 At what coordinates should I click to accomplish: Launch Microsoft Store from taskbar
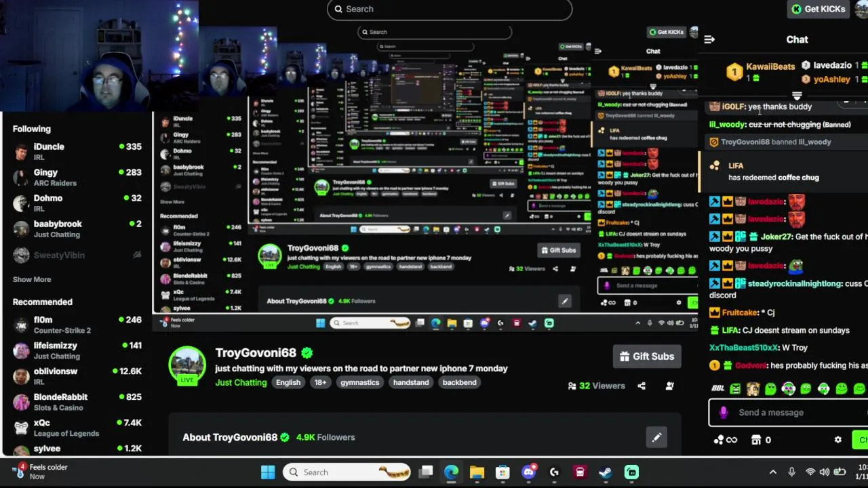(x=502, y=472)
